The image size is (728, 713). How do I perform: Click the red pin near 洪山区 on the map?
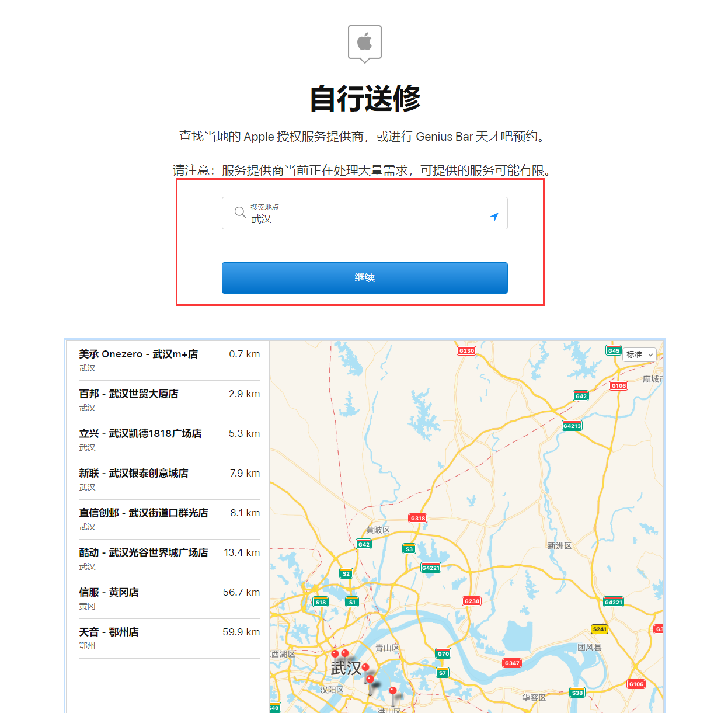392,691
